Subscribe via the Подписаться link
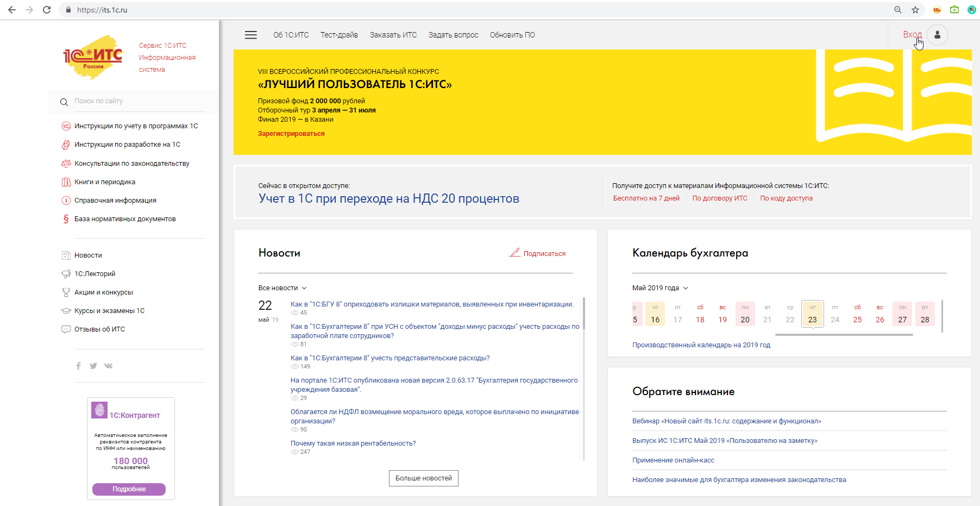Image resolution: width=980 pixels, height=506 pixels. (544, 254)
